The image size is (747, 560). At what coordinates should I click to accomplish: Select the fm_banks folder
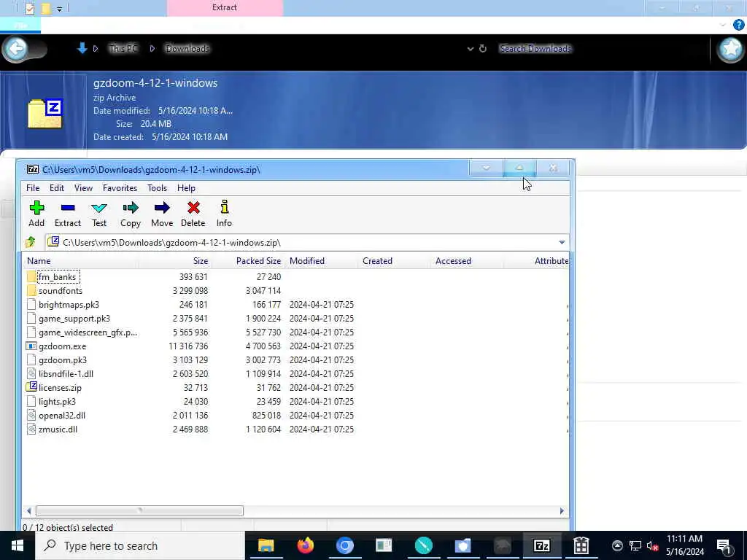pyautogui.click(x=57, y=276)
